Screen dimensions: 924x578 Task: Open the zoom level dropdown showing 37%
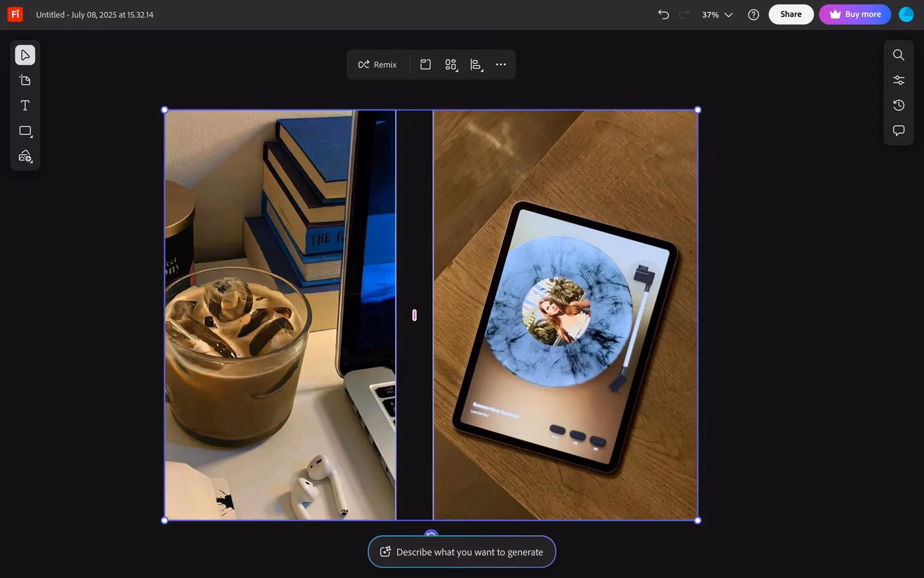(717, 15)
